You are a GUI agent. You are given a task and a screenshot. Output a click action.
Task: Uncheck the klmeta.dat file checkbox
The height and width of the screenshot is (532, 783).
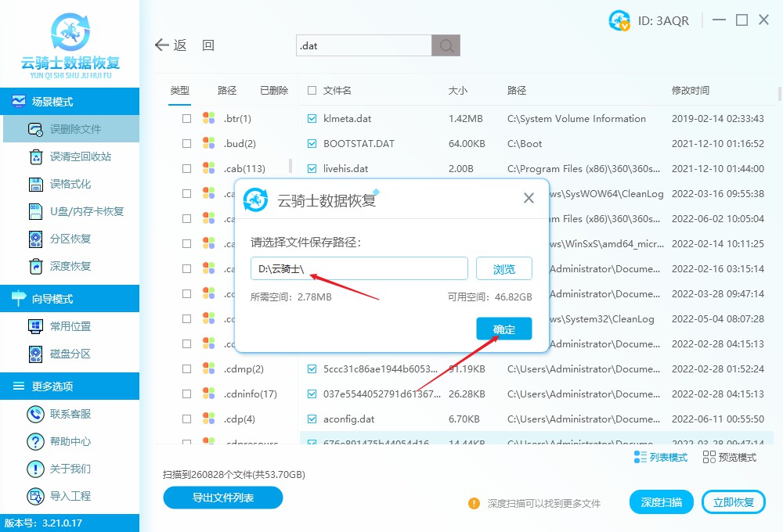tap(311, 118)
